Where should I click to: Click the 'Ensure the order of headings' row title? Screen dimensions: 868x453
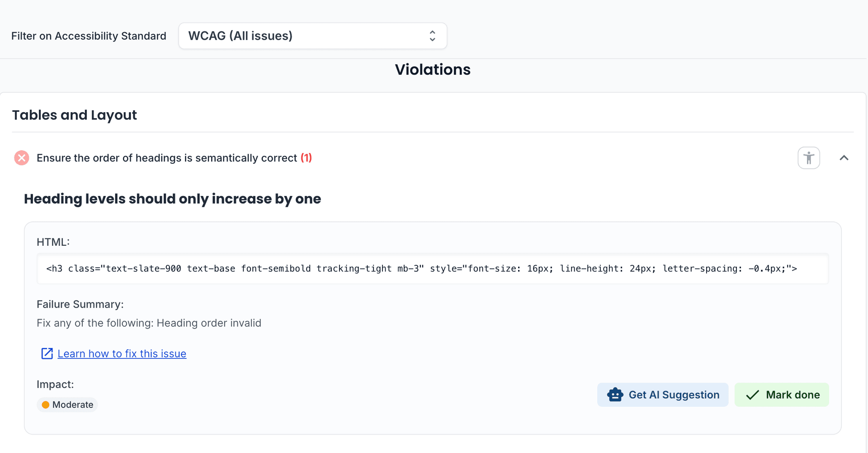166,158
